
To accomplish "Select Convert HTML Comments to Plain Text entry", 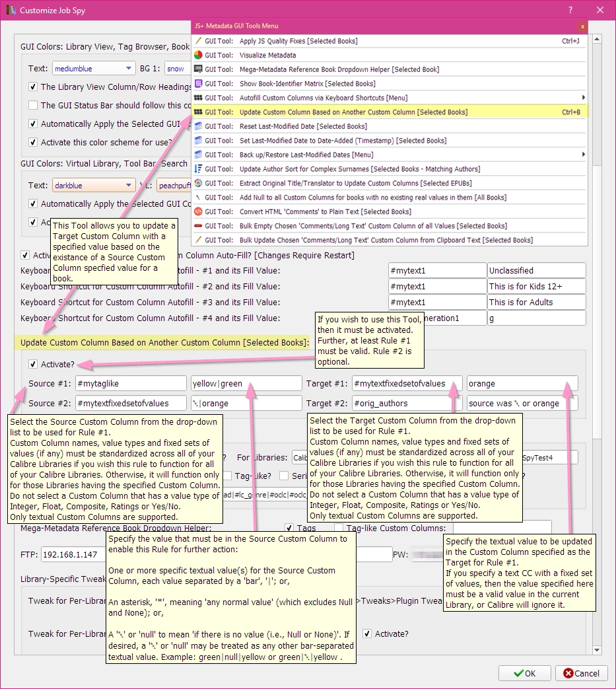I will [390, 211].
